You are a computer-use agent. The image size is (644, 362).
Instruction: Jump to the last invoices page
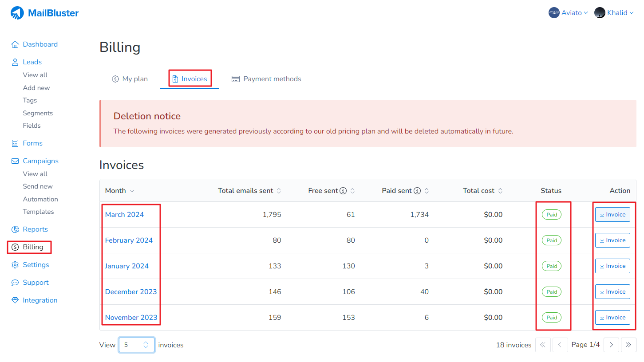pyautogui.click(x=628, y=345)
